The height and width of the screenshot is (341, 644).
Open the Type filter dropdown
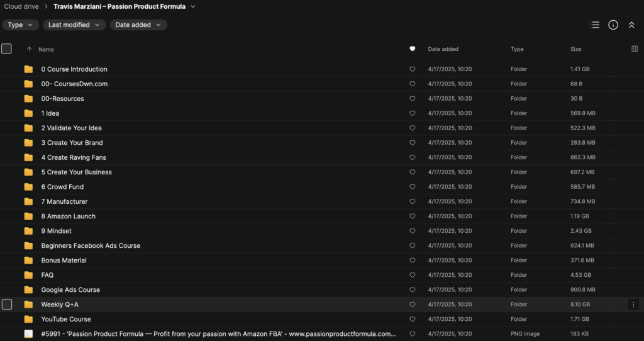tap(20, 25)
